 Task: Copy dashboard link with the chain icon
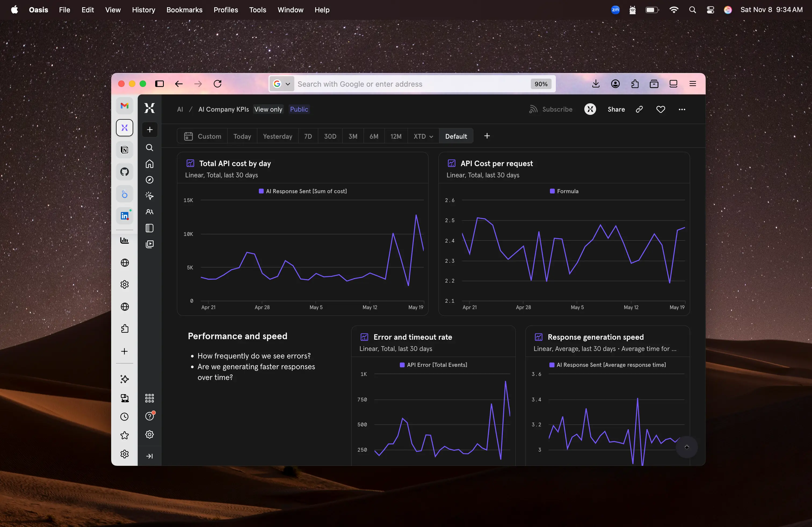pyautogui.click(x=639, y=109)
